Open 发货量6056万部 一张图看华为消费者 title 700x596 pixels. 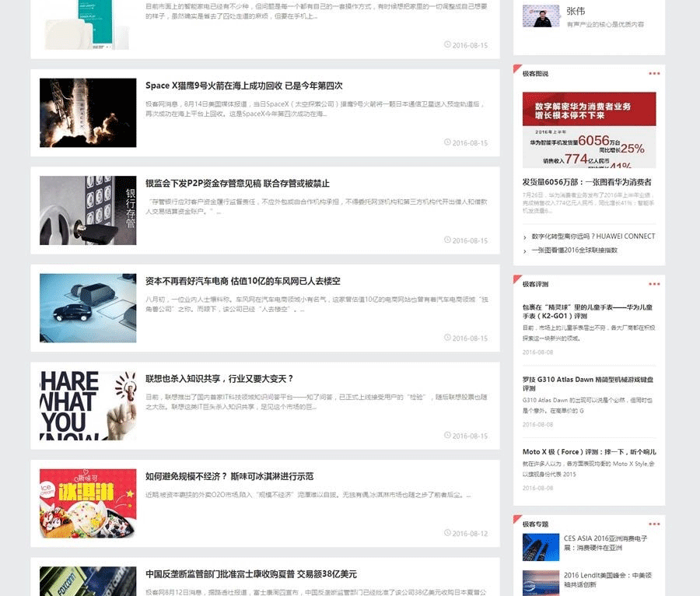pos(586,182)
